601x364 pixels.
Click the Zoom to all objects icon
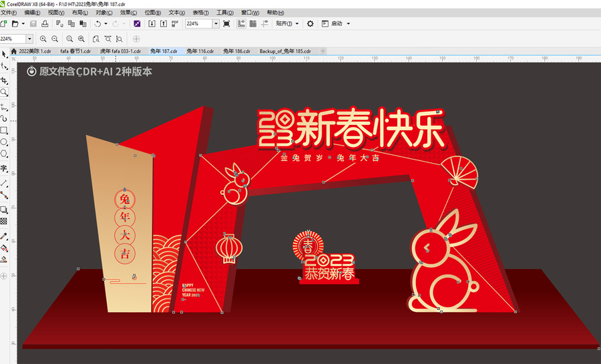point(81,39)
